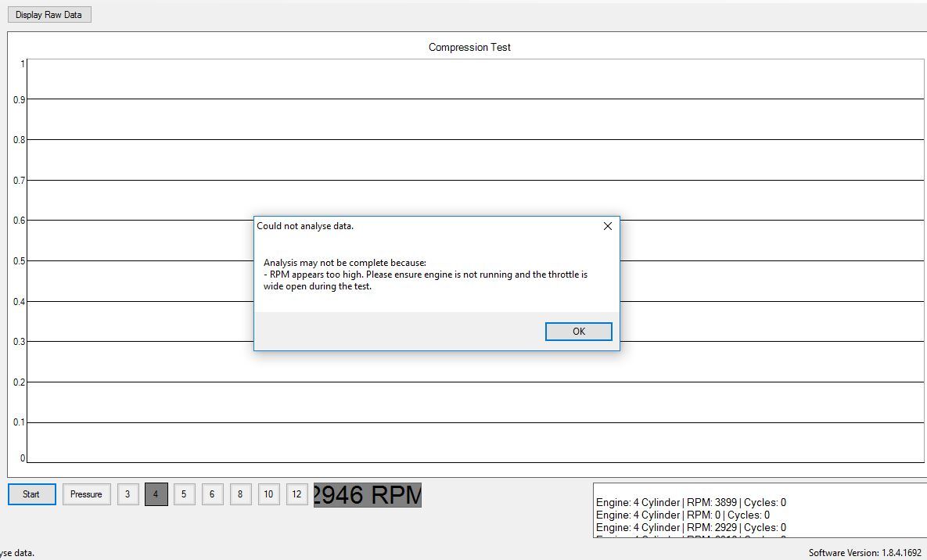Viewport: 927px width, 560px height.
Task: Click the 'Analysis may not be complete because:' line
Action: pyautogui.click(x=345, y=263)
